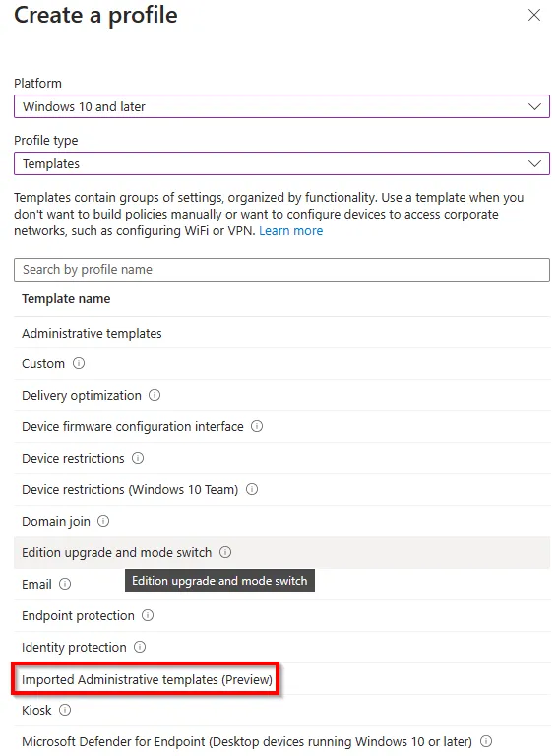Click the info icon next to Custom
The width and height of the screenshot is (558, 756).
click(x=79, y=363)
